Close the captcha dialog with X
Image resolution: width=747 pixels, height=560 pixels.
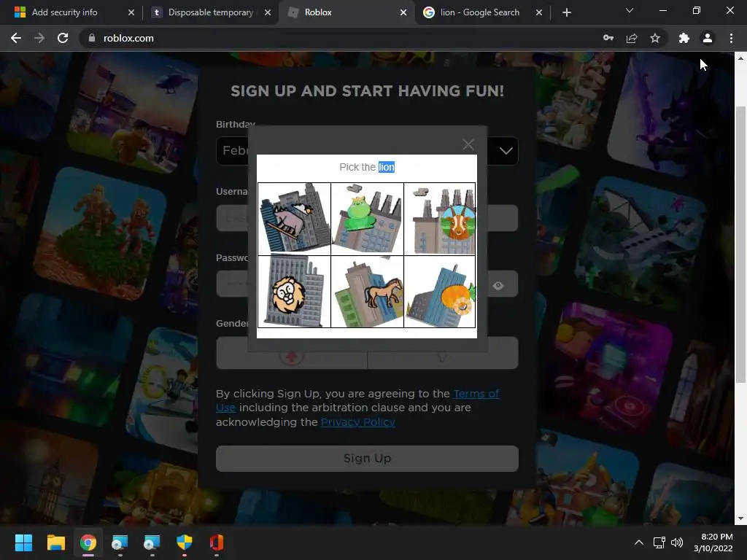pos(468,144)
